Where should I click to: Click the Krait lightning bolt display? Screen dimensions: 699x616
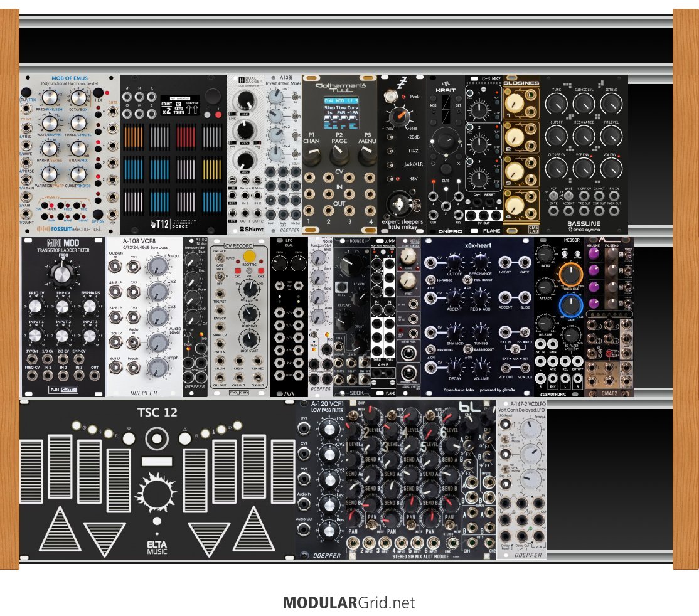point(446,110)
